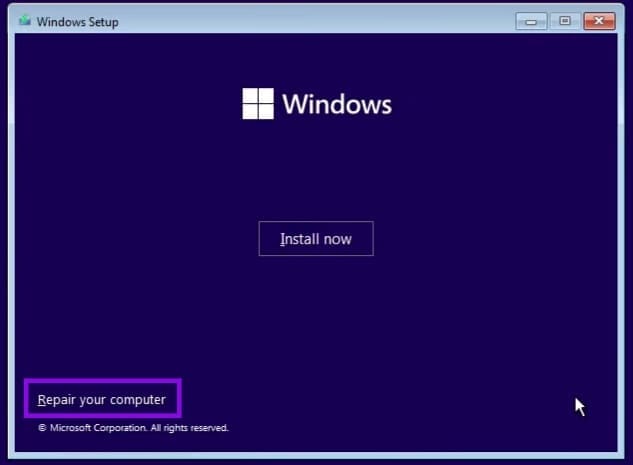Minimize the Windows Setup window
Screen dimensions: 633x465
pyautogui.click(x=531, y=21)
